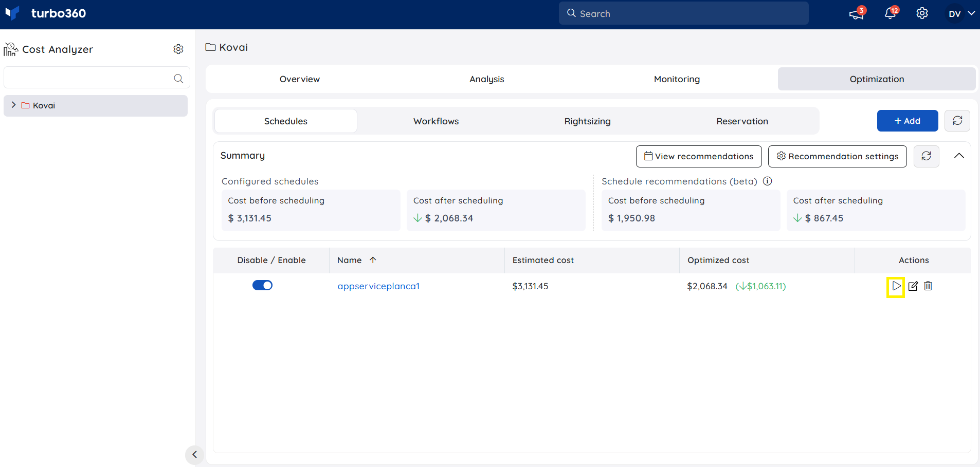Image resolution: width=980 pixels, height=467 pixels.
Task: Select the Optimization tab
Action: click(x=877, y=79)
